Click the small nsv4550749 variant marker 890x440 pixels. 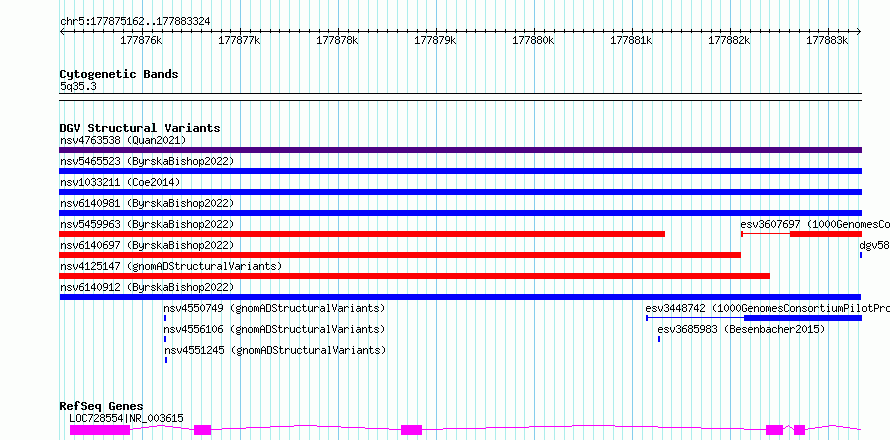pyautogui.click(x=165, y=318)
